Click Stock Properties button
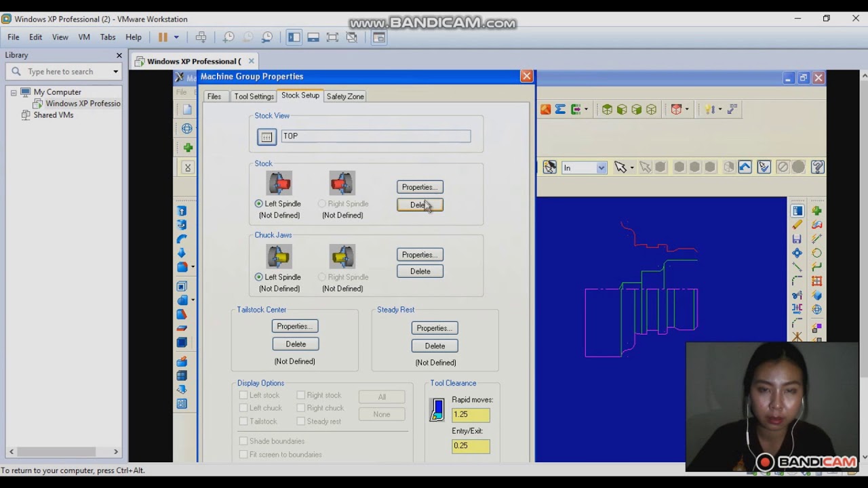Screen dimensions: 868x488 pos(420,187)
